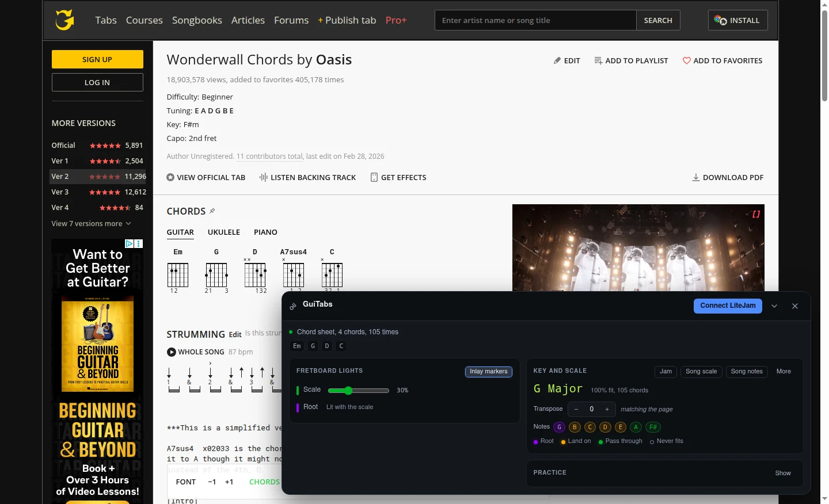The image size is (829, 504).
Task: View the official tab
Action: (206, 177)
